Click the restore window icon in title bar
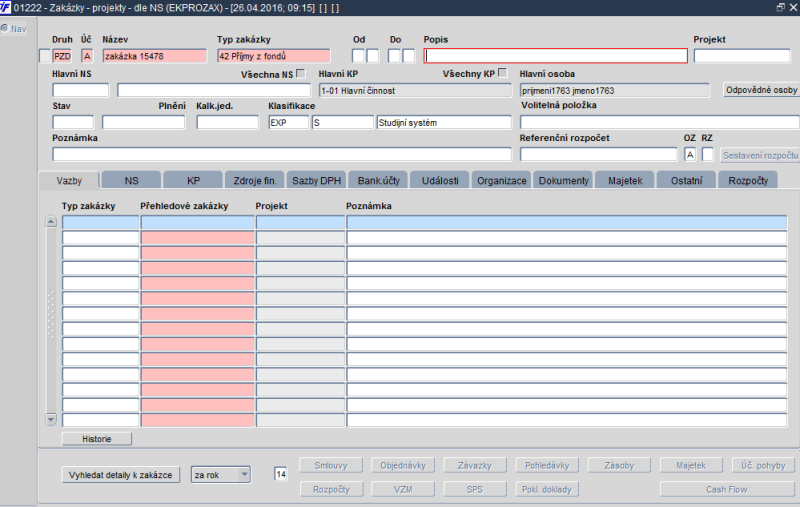The width and height of the screenshot is (800, 507). tap(781, 7)
